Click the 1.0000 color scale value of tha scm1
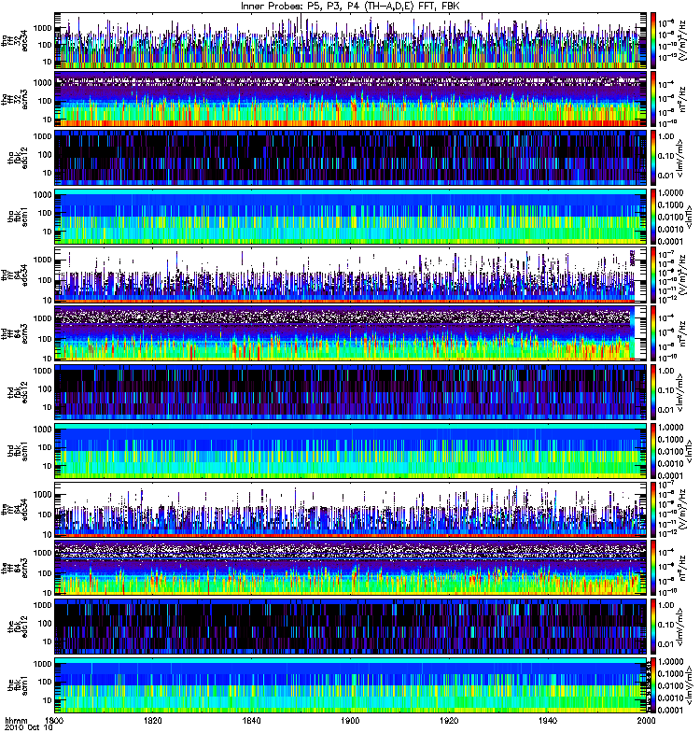The image size is (700, 747). coord(670,193)
